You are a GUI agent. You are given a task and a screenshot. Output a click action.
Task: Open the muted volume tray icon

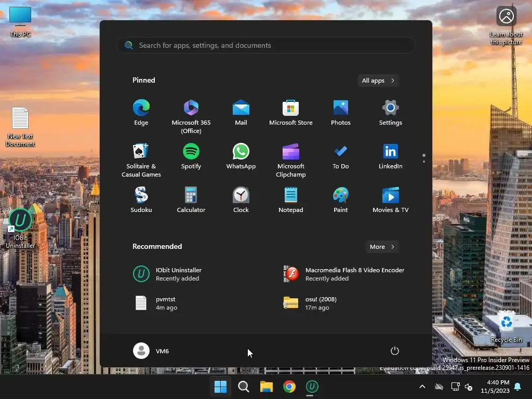click(469, 387)
